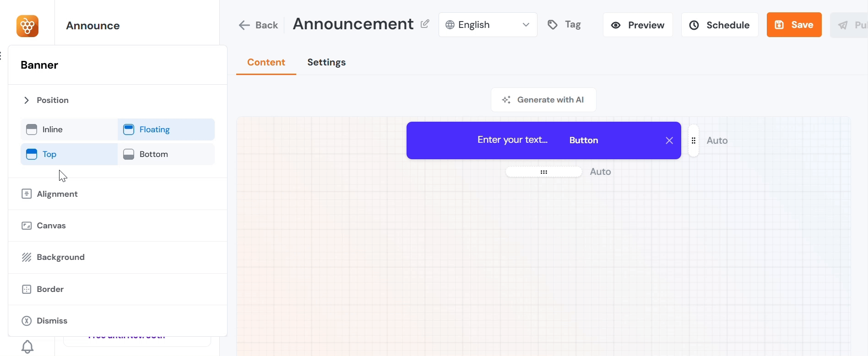Choose the Top placement option
The width and height of the screenshot is (868, 356).
[x=69, y=154]
